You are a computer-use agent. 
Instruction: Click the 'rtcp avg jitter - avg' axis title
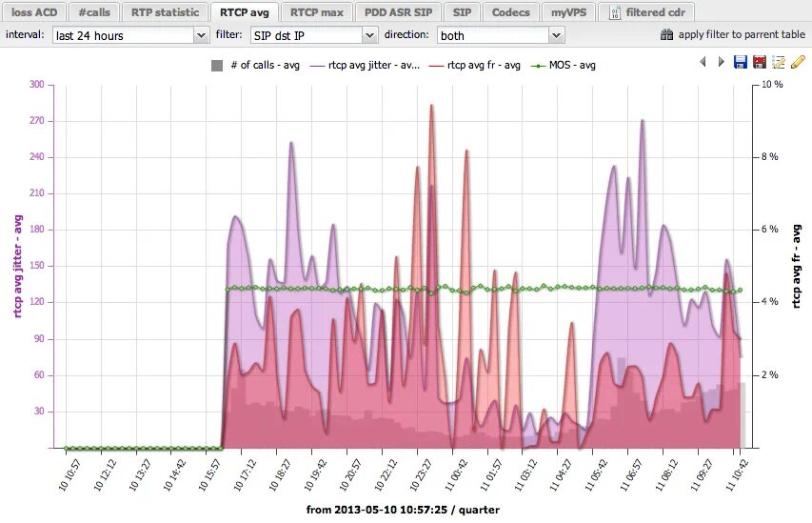[x=18, y=267]
